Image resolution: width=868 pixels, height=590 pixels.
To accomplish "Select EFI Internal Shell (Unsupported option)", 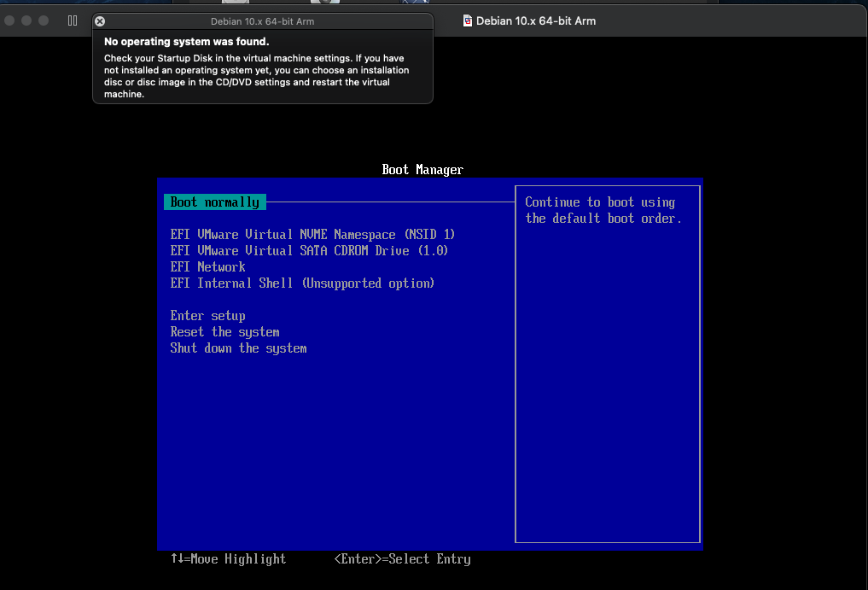I will click(x=302, y=283).
